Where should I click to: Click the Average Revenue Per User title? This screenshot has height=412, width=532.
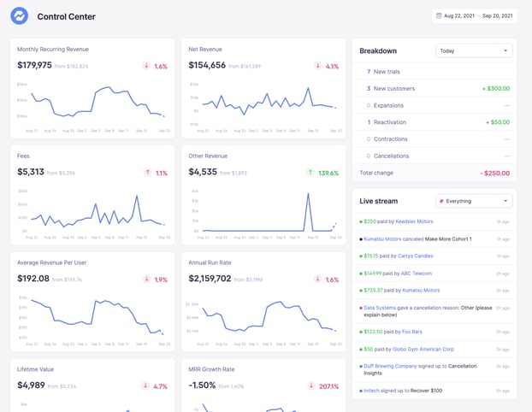[x=52, y=262]
